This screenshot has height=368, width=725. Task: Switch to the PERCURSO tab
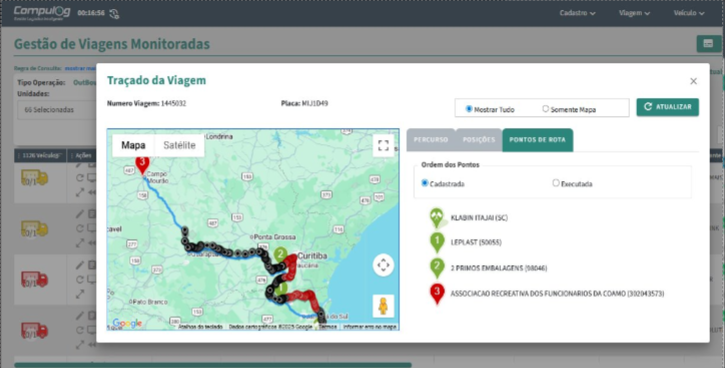coord(430,140)
